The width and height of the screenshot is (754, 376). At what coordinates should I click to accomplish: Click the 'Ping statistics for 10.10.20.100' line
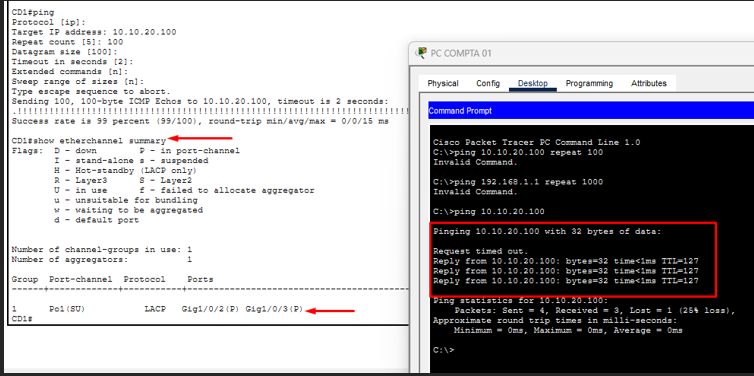[520, 301]
